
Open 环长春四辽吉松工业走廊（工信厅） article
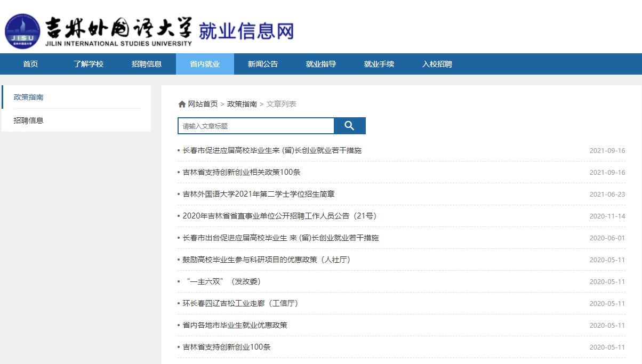pos(240,303)
